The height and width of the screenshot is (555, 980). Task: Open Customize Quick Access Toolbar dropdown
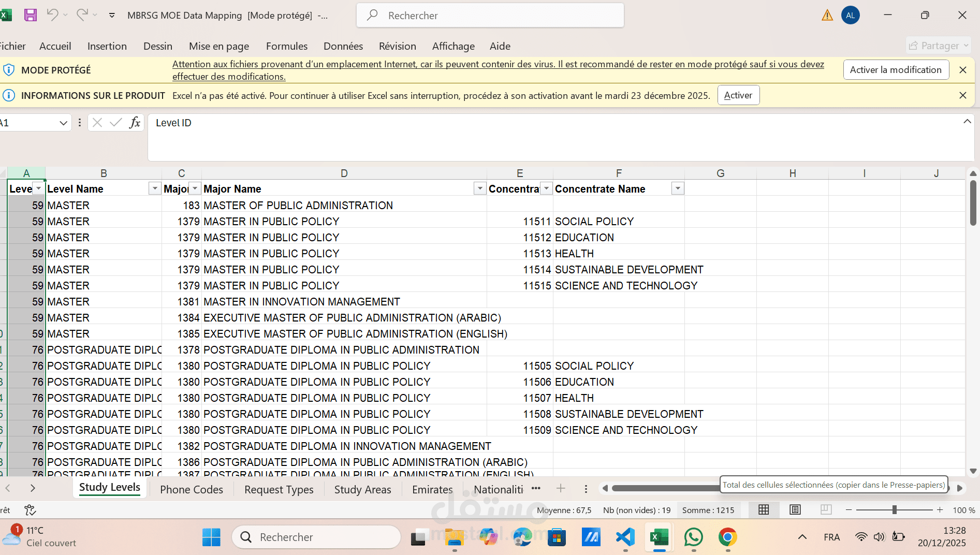[112, 15]
